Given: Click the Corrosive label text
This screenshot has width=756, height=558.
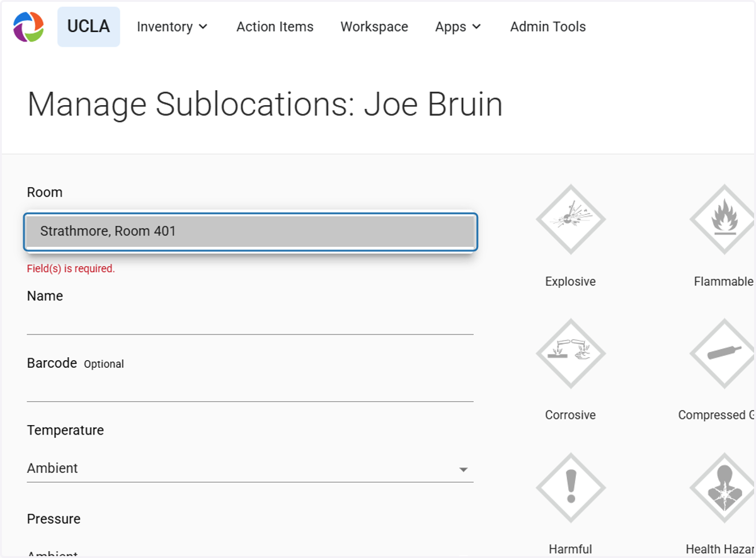Looking at the screenshot, I should point(570,415).
